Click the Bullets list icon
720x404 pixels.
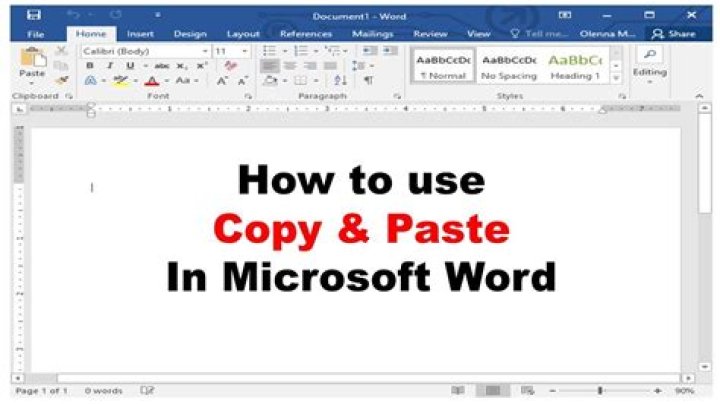270,50
